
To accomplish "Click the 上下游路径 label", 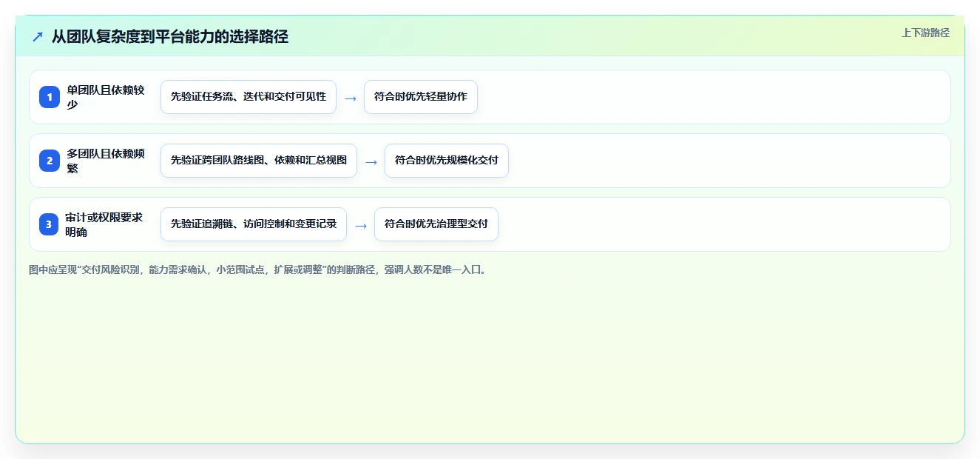I will tap(925, 33).
